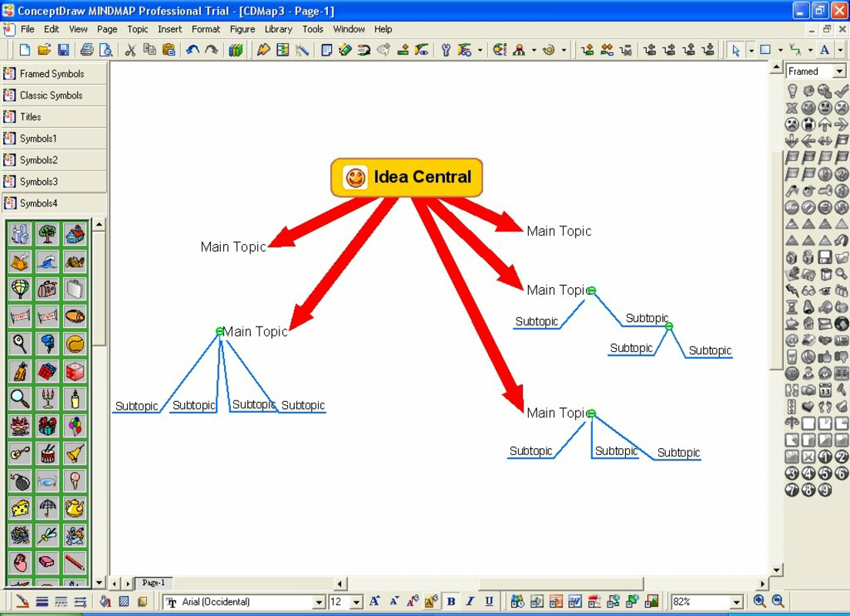Click the Print Preview icon
The image size is (850, 616).
coord(105,49)
